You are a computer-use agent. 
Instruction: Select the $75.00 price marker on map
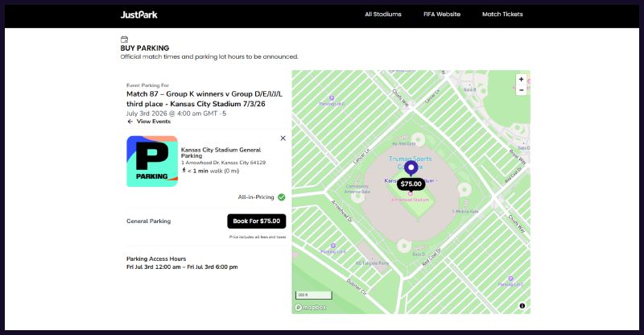coord(411,184)
